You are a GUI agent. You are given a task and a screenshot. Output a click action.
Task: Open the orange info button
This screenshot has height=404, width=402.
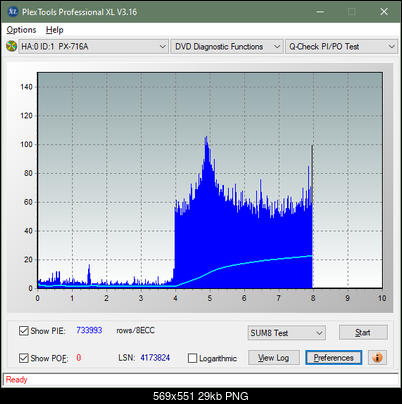377,358
